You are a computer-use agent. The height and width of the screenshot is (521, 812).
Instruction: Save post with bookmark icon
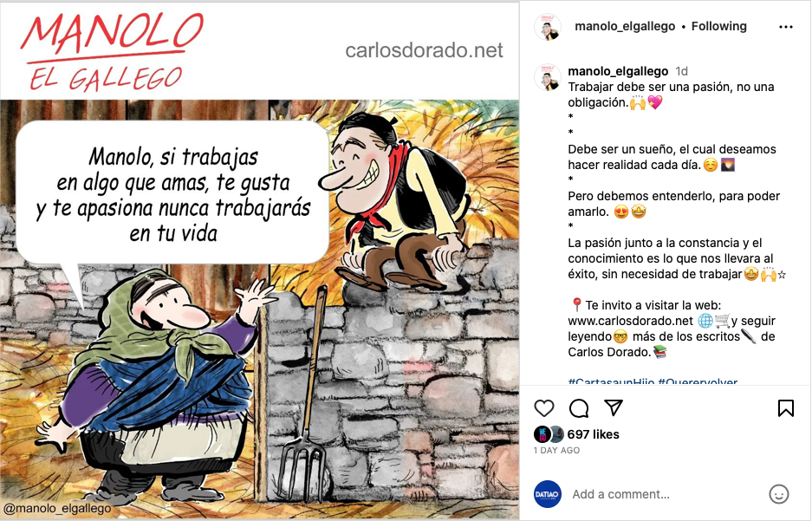coord(786,408)
